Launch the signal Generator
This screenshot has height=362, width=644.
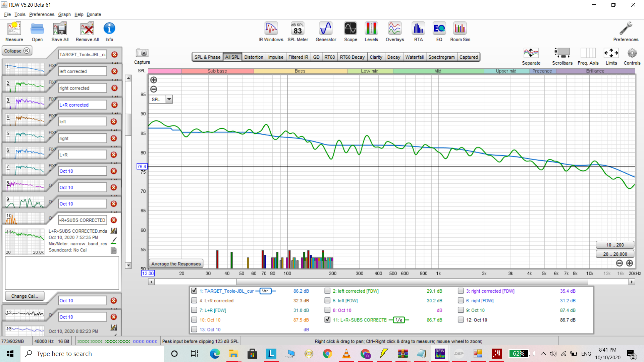click(326, 32)
